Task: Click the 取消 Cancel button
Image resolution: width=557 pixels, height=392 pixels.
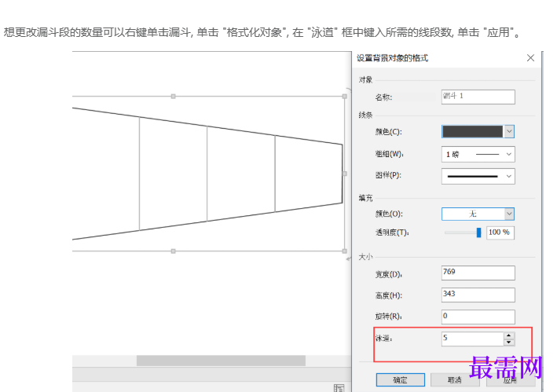Action: tap(455, 380)
